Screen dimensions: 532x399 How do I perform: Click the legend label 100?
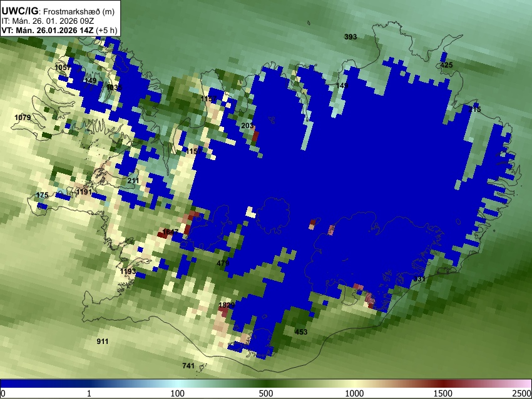tap(177, 393)
